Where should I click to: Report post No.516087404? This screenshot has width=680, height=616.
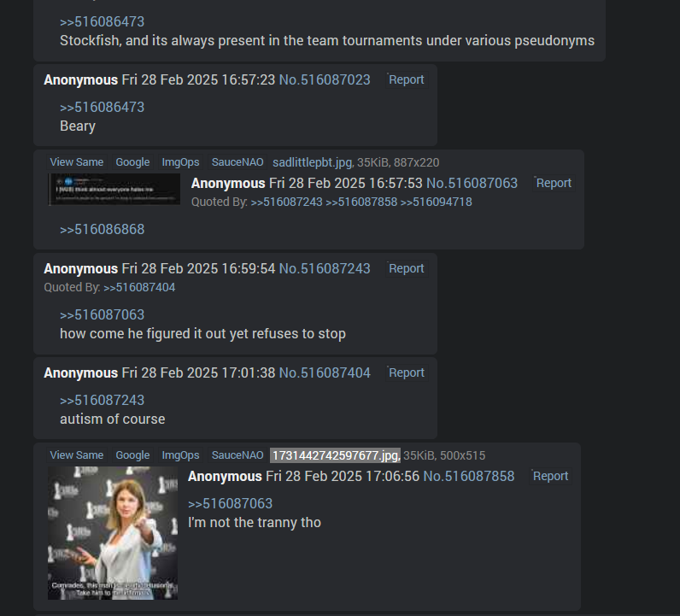[407, 373]
